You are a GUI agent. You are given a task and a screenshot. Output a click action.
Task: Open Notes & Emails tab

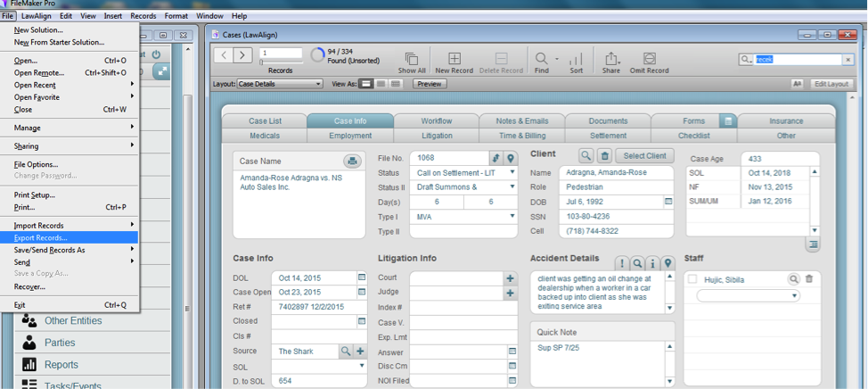(x=522, y=120)
